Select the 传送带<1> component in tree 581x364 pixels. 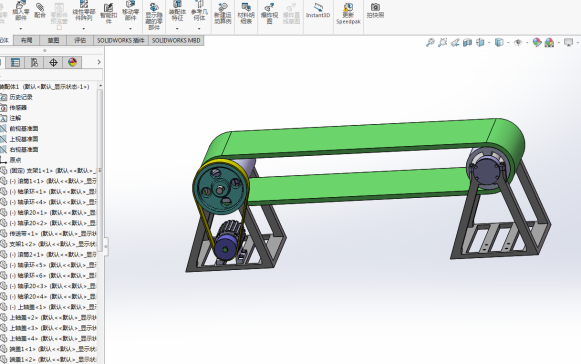[53, 234]
